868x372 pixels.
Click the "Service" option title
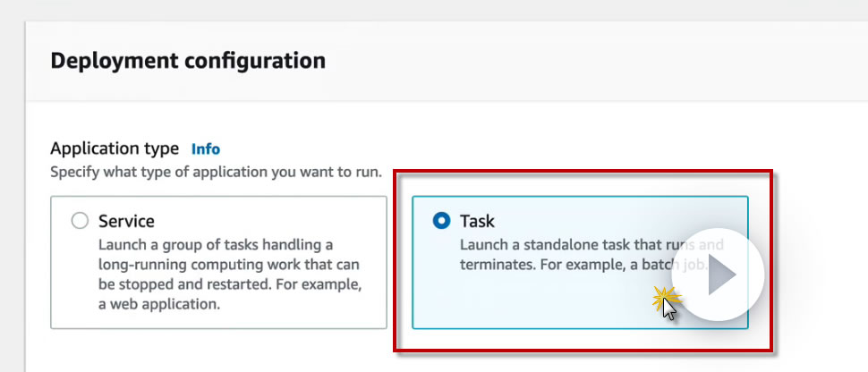[126, 221]
